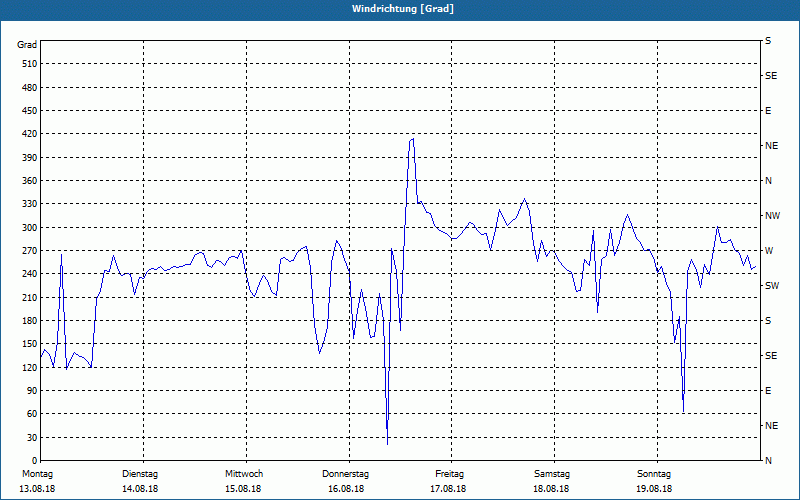800x500 pixels.
Task: Select the W compass label
Action: 769,251
